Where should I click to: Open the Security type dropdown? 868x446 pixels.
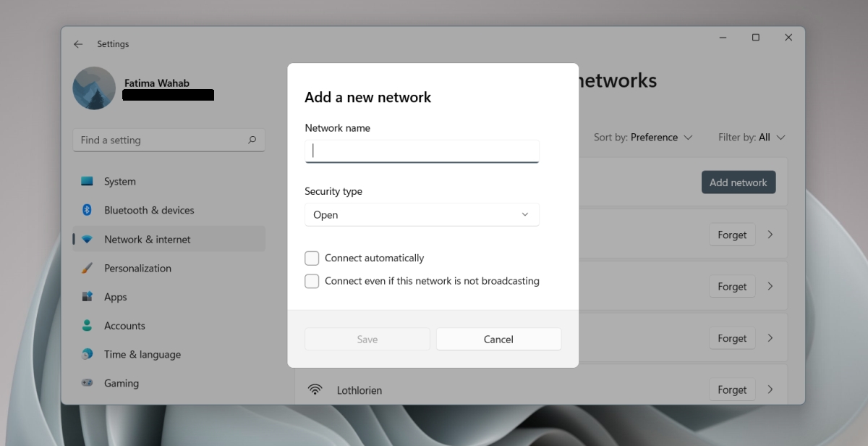coord(422,214)
